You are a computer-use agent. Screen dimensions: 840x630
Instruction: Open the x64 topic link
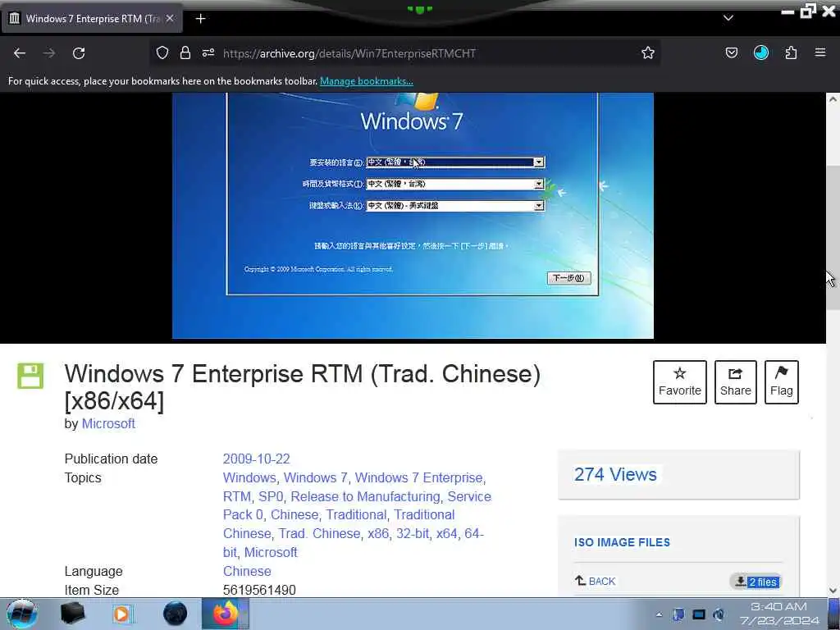[446, 533]
